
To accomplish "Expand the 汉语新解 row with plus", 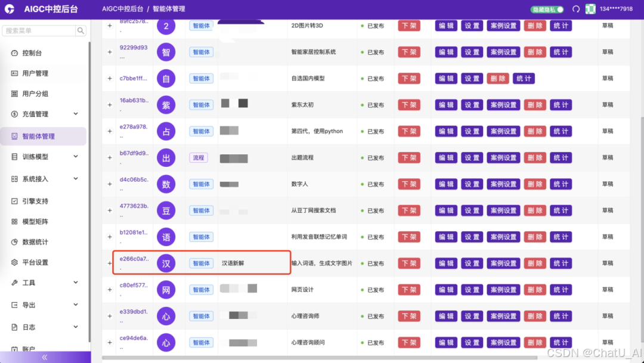I will (x=110, y=263).
